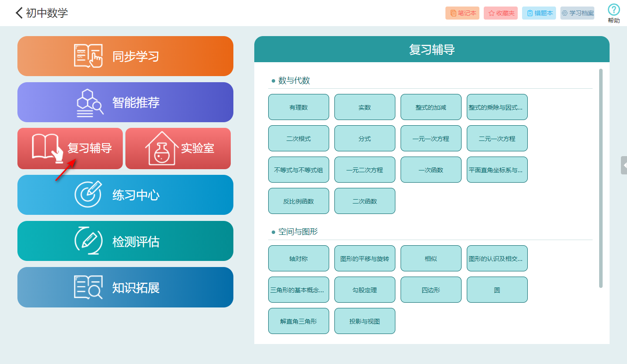The height and width of the screenshot is (364, 627).
Task: Click the 知识拓展 book search icon
Action: click(88, 287)
